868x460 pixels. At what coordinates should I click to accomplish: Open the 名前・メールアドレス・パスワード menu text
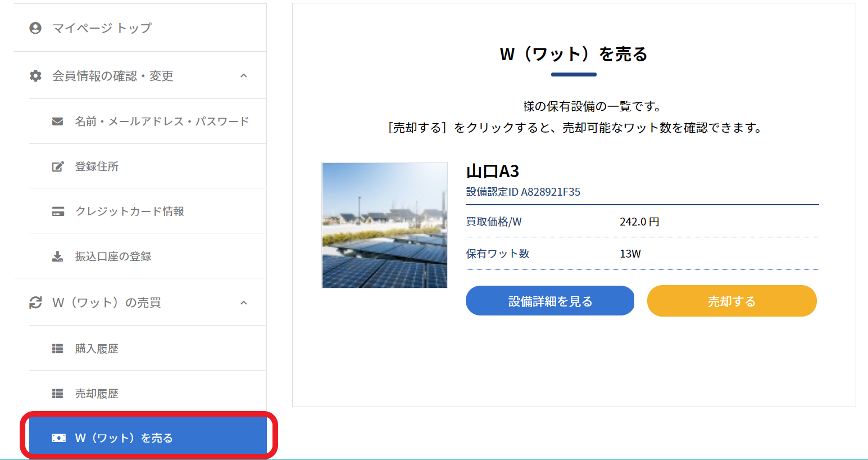coord(162,121)
